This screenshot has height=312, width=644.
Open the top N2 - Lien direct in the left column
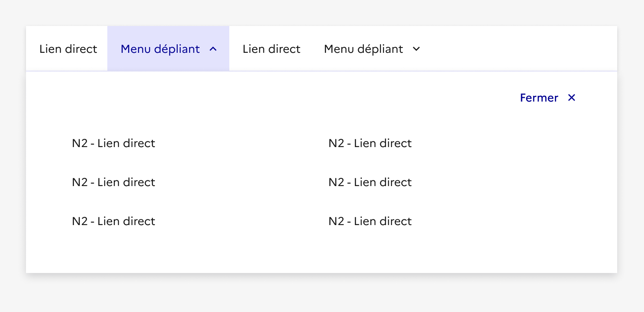[x=113, y=143]
